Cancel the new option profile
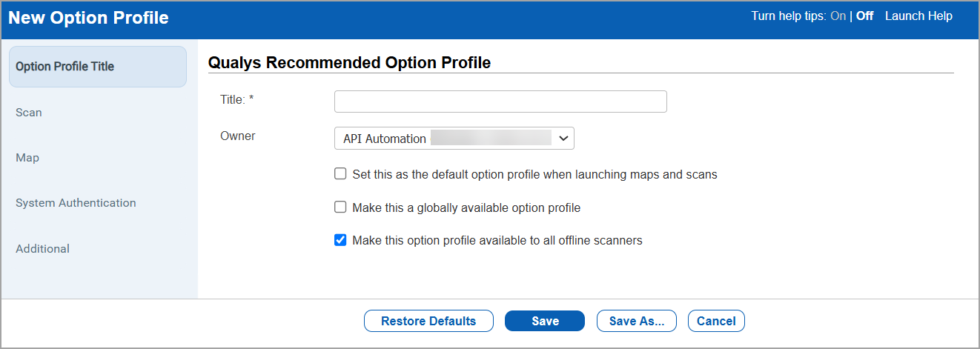 click(716, 321)
